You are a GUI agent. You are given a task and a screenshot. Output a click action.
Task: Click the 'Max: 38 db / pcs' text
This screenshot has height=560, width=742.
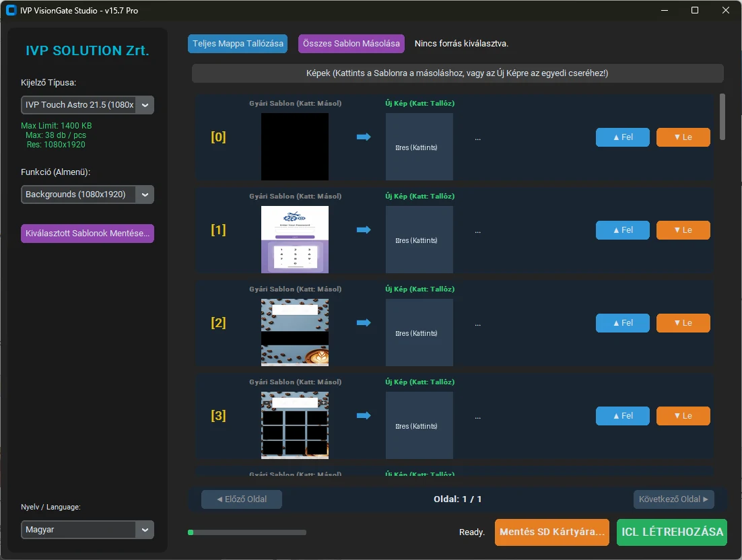(x=56, y=135)
